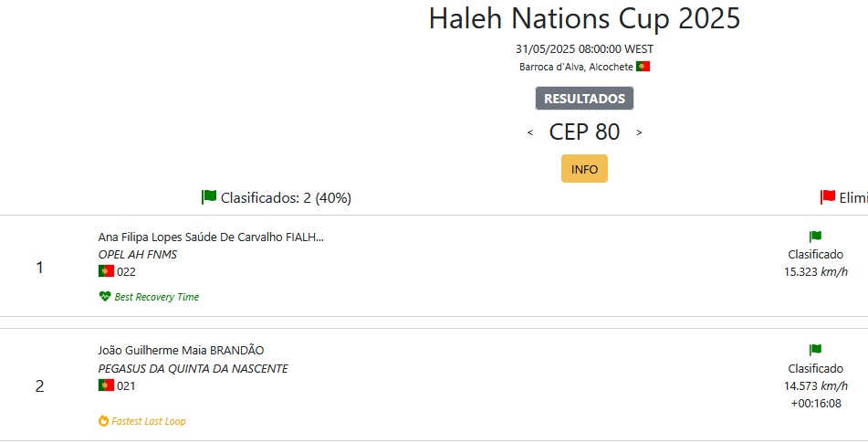Viewport: 868px width, 443px height.
Task: Click the 14.573 km/h speed result
Action: [815, 385]
